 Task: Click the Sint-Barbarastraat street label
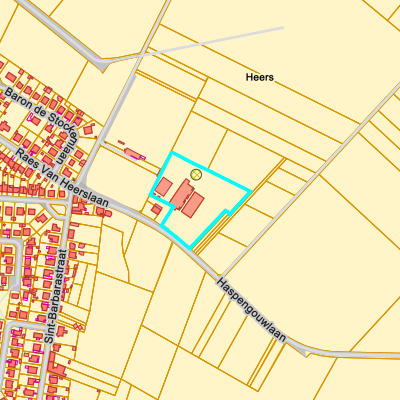point(55,296)
